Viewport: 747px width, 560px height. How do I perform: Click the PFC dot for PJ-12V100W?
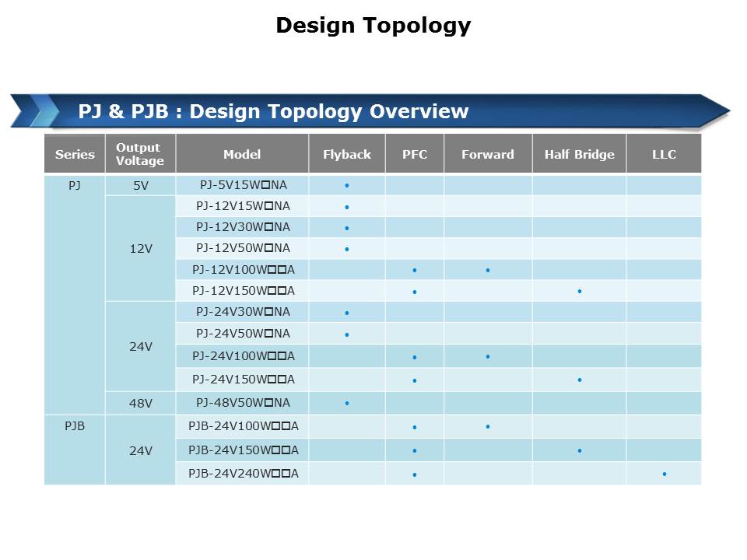(415, 270)
